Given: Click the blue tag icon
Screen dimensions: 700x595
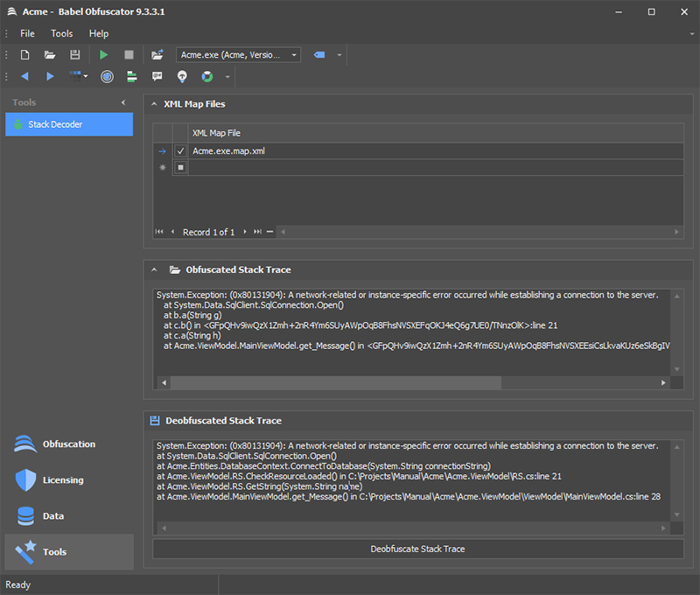Looking at the screenshot, I should 319,55.
